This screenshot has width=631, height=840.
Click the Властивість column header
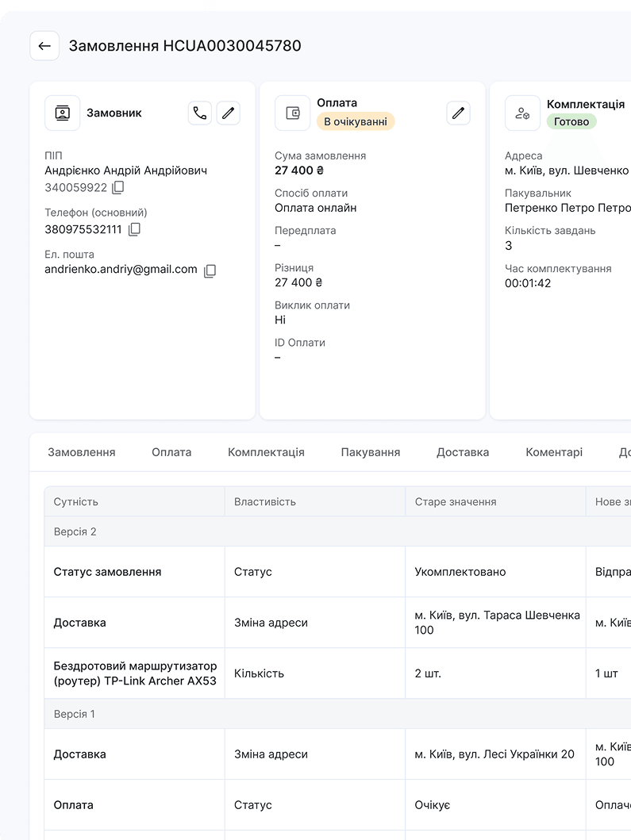pyautogui.click(x=315, y=502)
